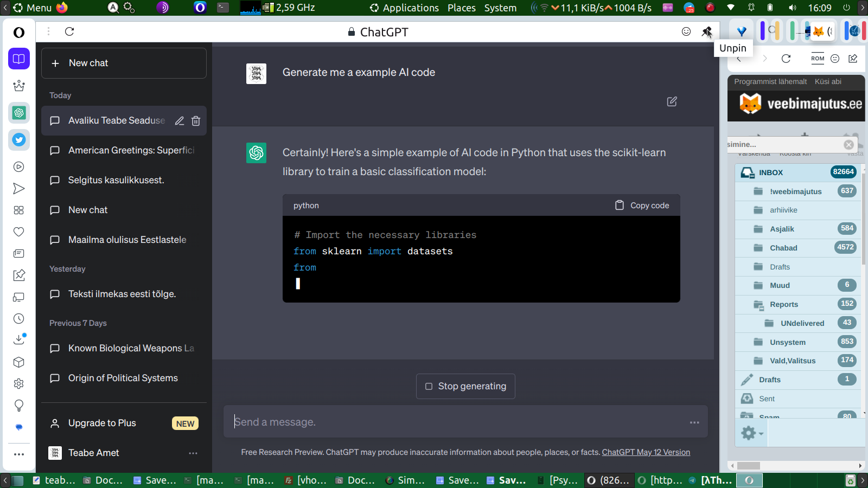Copy code from the python block
The image size is (868, 488).
[x=642, y=206]
